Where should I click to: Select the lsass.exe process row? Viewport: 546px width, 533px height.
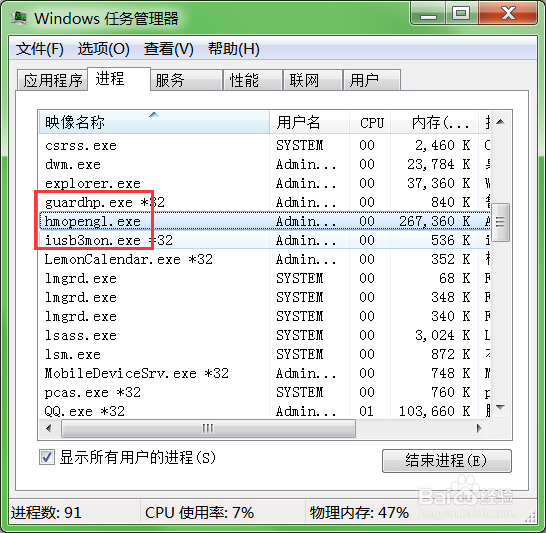[x=265, y=335]
